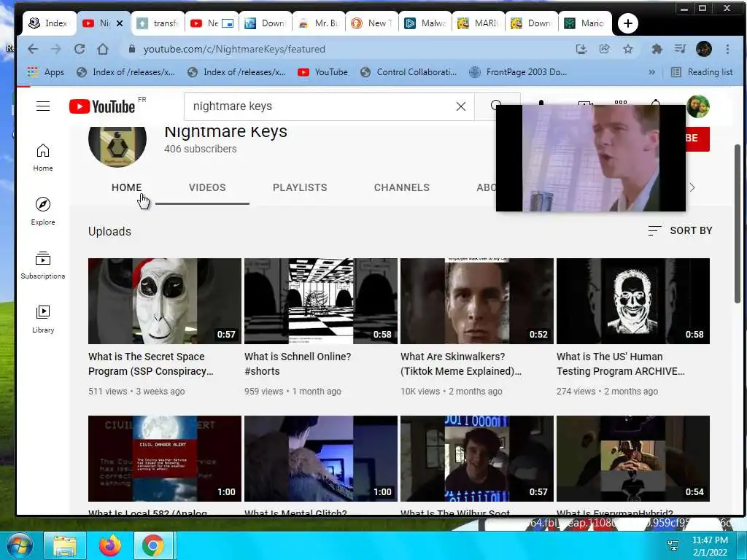Click the page vertical scrollbar
This screenshot has height=560, width=747.
[x=737, y=224]
